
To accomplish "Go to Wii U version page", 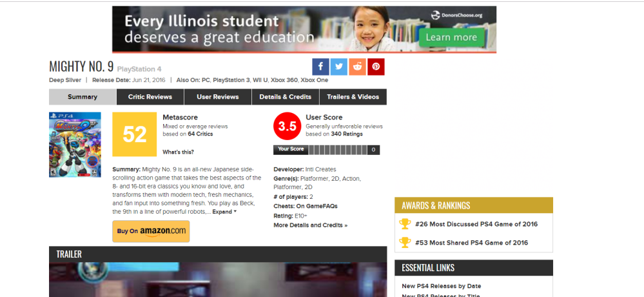I will (260, 80).
